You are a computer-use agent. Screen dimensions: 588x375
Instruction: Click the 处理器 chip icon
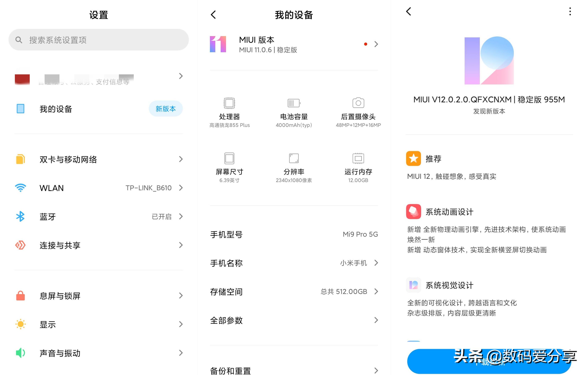pos(229,103)
